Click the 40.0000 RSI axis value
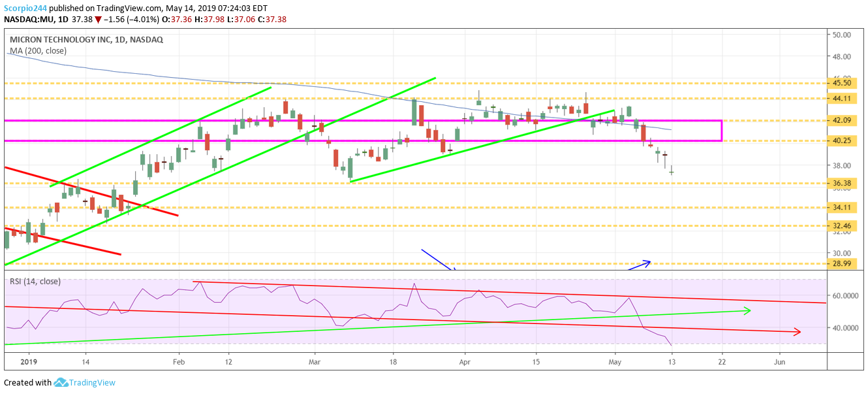 tap(846, 328)
